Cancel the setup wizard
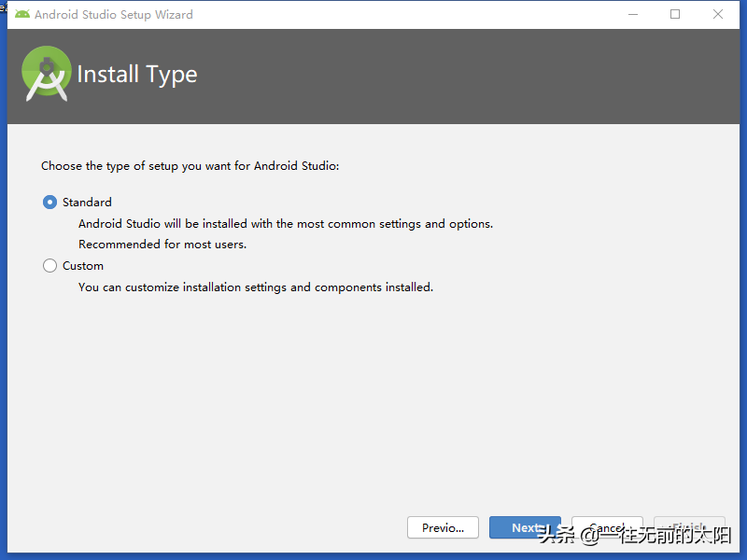747x560 pixels. (x=607, y=527)
